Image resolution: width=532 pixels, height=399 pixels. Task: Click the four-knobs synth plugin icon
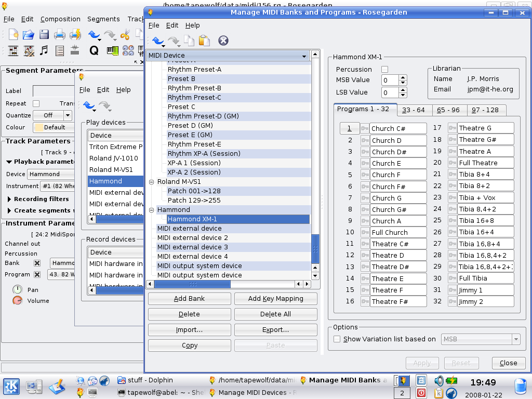click(128, 50)
